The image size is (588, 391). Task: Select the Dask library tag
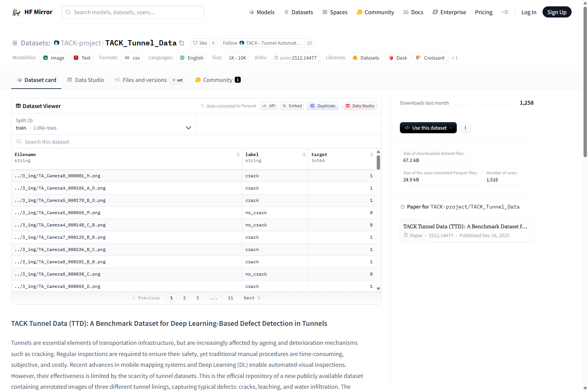[x=398, y=58]
